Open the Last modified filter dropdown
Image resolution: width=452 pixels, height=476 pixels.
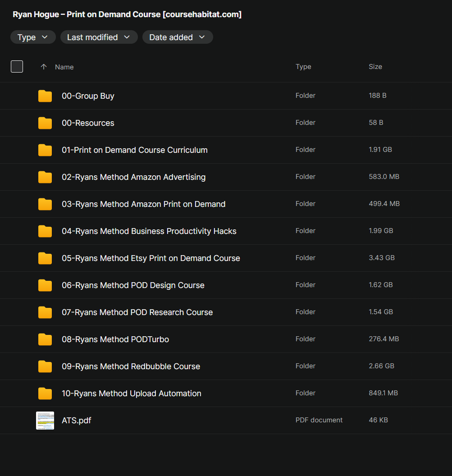tap(99, 37)
